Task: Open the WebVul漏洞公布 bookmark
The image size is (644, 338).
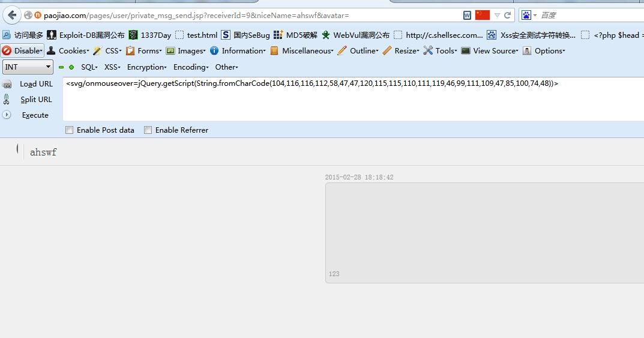Action: click(355, 35)
